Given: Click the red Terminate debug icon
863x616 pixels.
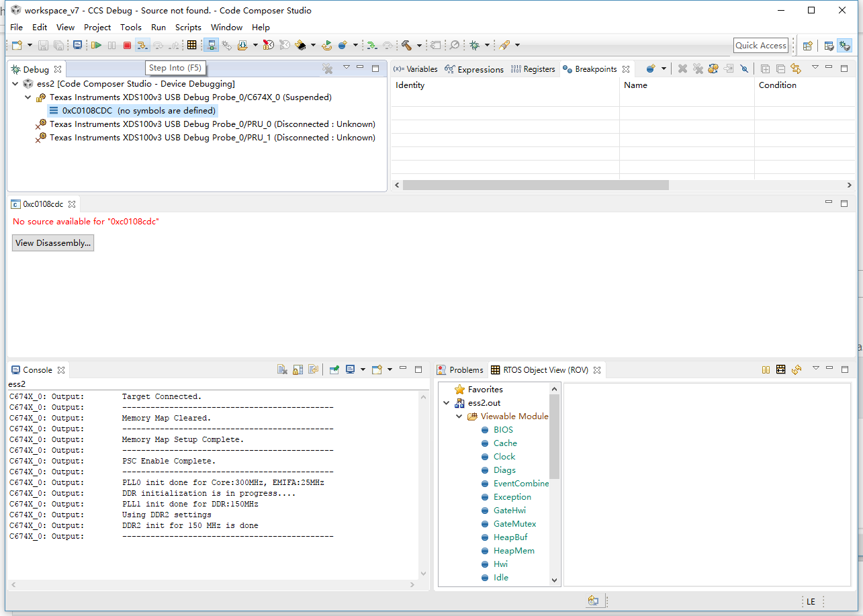Looking at the screenshot, I should click(x=127, y=45).
